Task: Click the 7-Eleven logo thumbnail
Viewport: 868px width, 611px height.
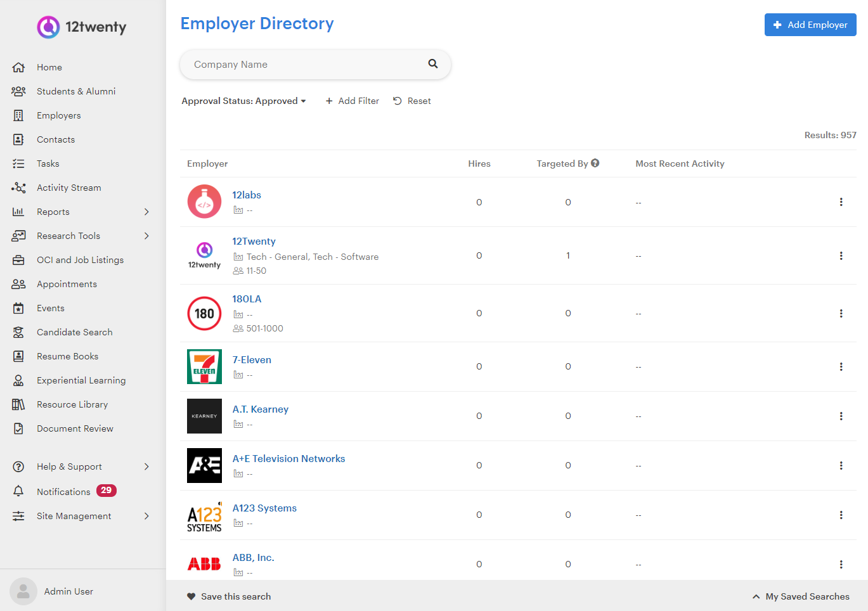Action: click(x=204, y=366)
